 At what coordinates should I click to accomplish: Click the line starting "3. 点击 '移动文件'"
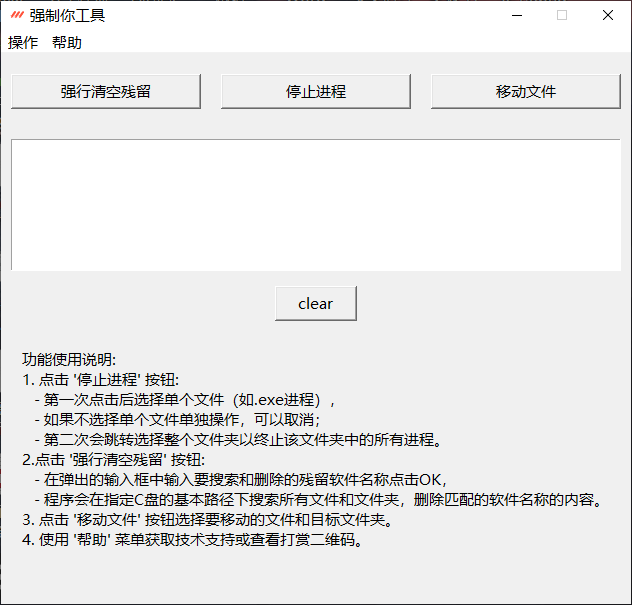(x=208, y=520)
